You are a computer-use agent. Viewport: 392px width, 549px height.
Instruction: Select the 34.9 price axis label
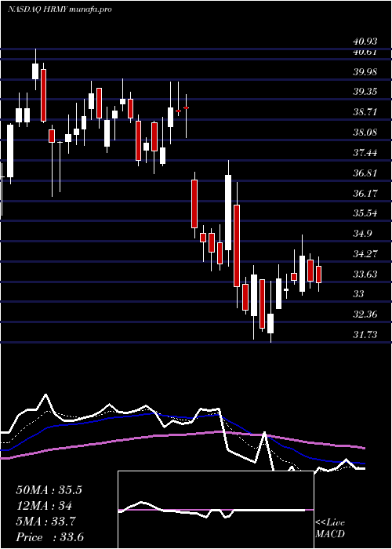click(363, 234)
